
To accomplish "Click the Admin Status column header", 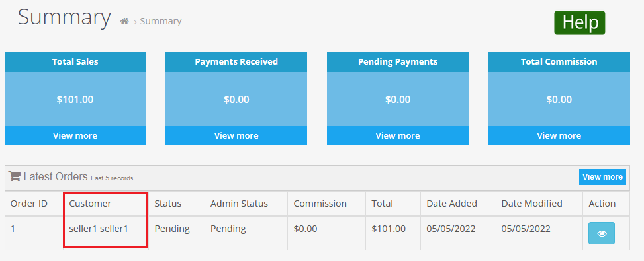I will pos(239,204).
